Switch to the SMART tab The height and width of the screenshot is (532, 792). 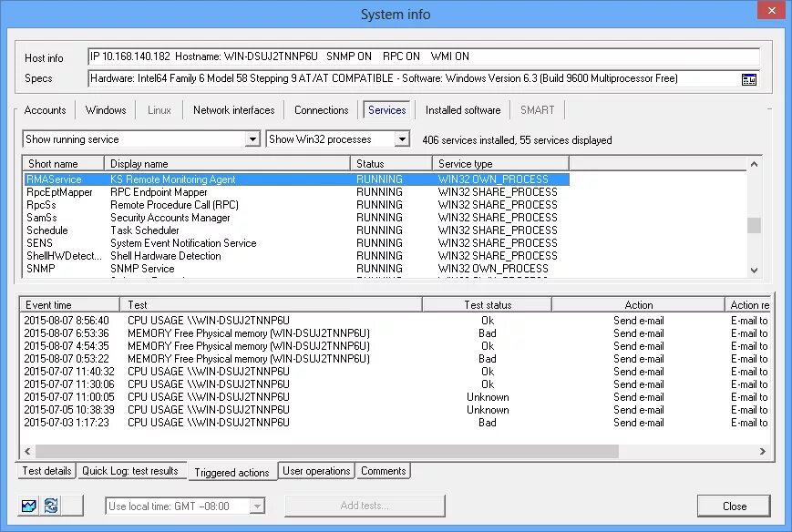coord(537,110)
